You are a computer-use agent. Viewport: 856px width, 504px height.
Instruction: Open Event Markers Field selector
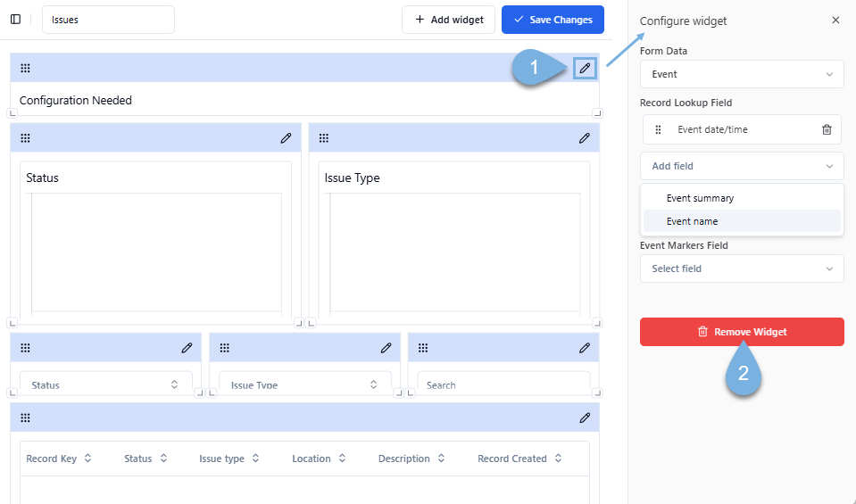pos(741,269)
